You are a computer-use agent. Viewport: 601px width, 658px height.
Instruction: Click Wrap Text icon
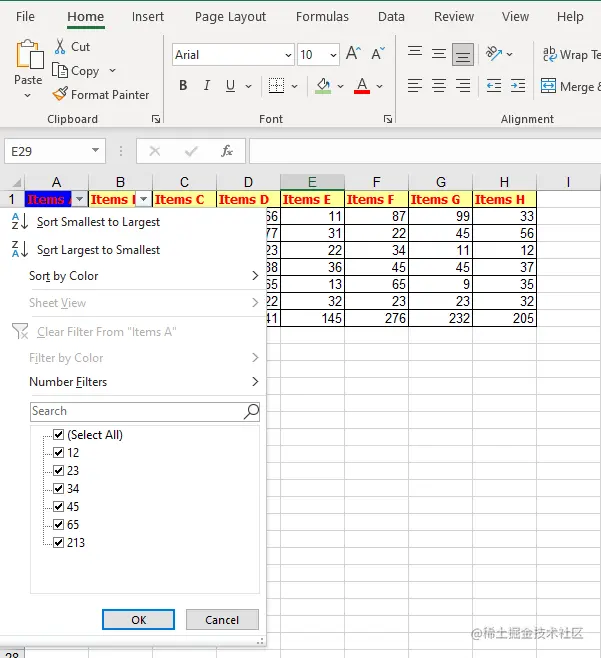coord(549,54)
